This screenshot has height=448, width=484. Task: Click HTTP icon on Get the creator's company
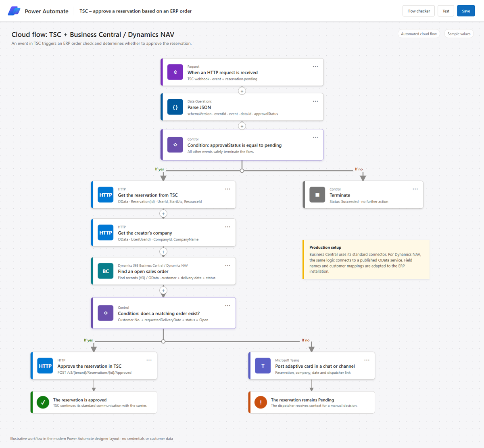[106, 232]
